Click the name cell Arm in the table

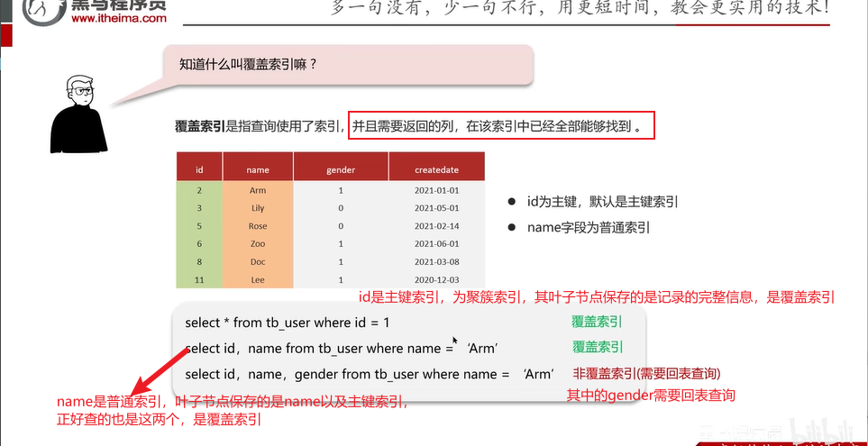(x=258, y=190)
